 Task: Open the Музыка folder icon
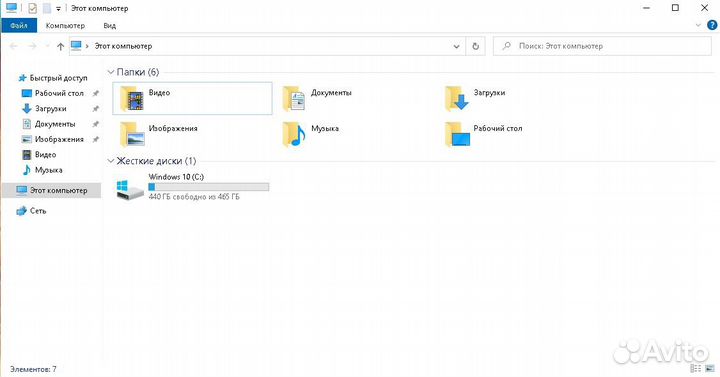(294, 134)
